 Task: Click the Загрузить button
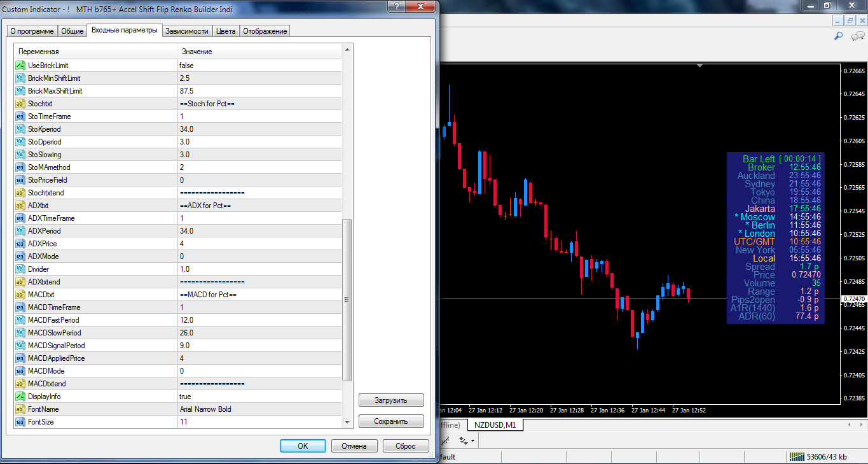coord(391,400)
